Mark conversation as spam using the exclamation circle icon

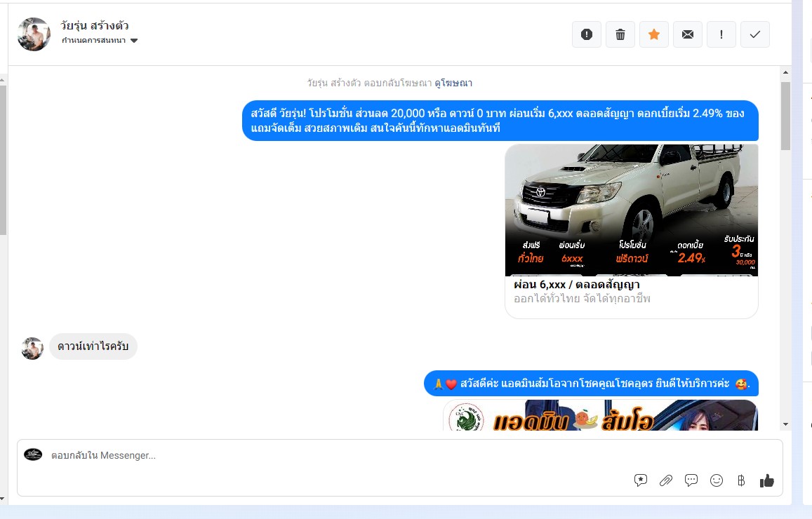[x=586, y=34]
